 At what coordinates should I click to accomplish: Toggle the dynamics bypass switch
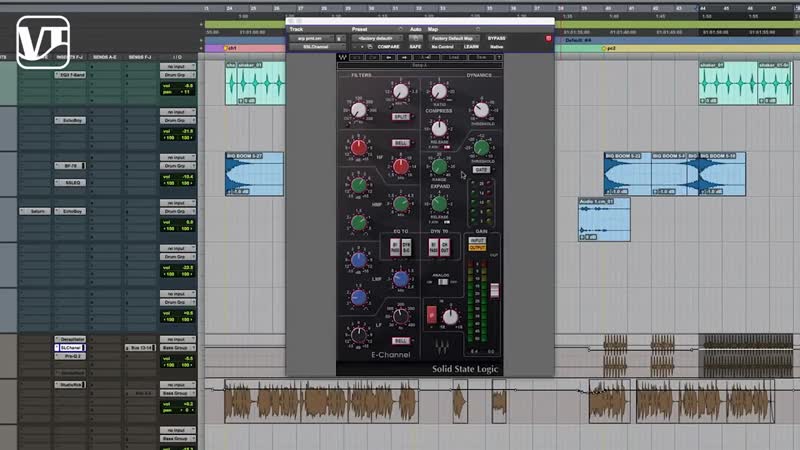[434, 247]
